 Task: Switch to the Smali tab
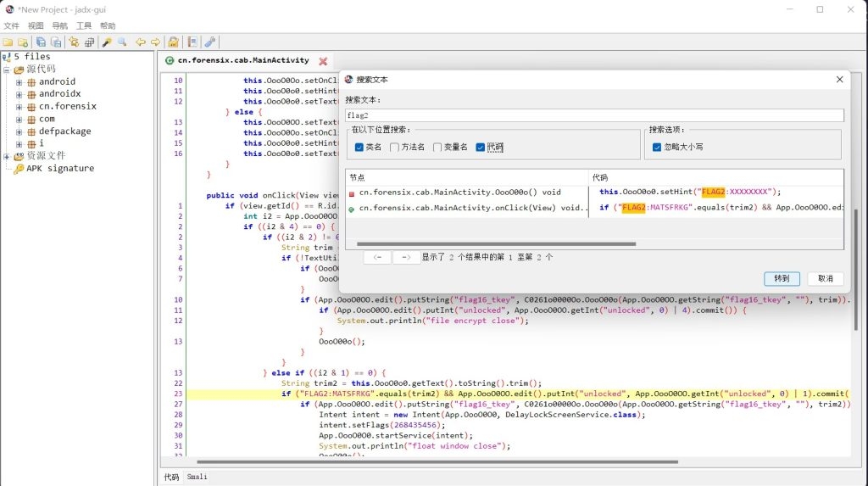tap(198, 478)
